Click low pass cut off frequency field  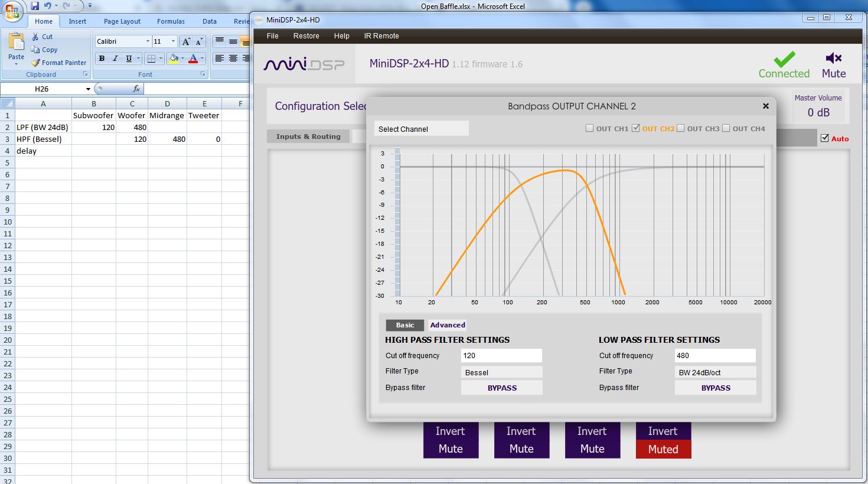tap(715, 356)
